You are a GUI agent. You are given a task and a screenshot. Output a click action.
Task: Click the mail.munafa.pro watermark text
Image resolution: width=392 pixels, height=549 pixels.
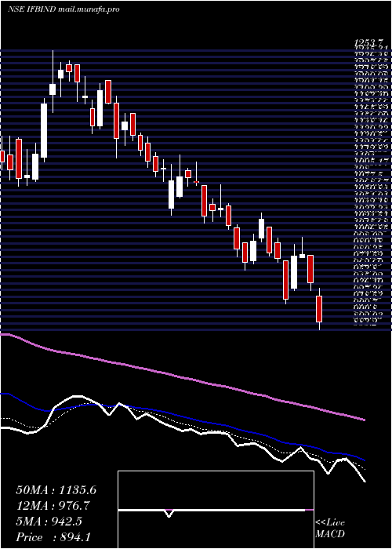point(88,9)
